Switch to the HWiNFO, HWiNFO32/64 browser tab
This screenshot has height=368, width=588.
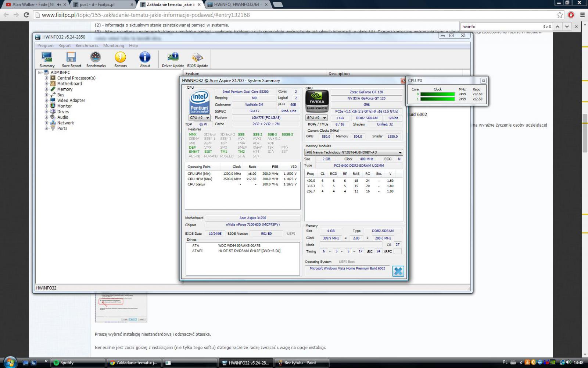(x=238, y=4)
